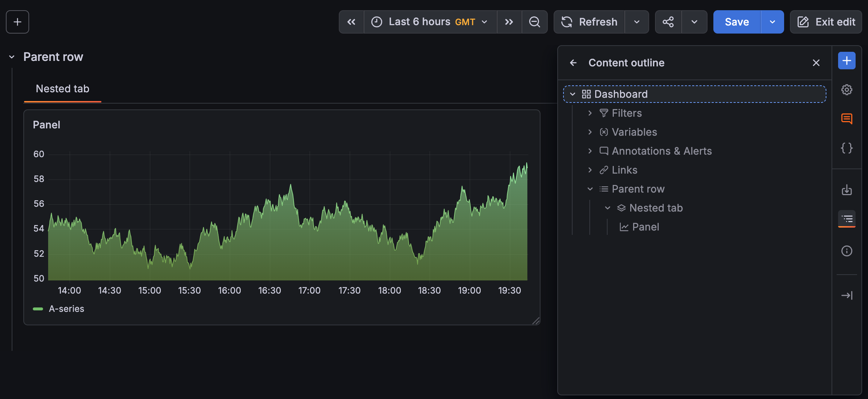Toggle the content outline sidebar icon
The height and width of the screenshot is (399, 868).
point(847,219)
